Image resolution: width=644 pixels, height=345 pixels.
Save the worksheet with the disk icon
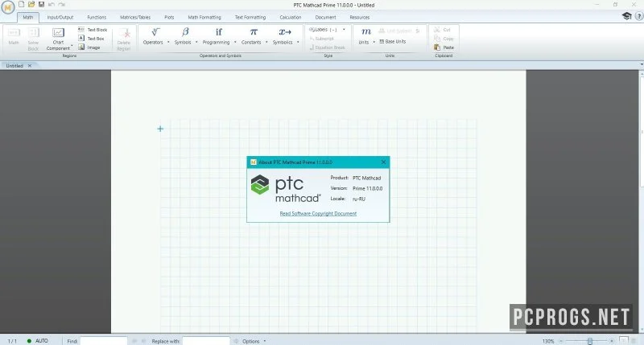click(x=41, y=4)
